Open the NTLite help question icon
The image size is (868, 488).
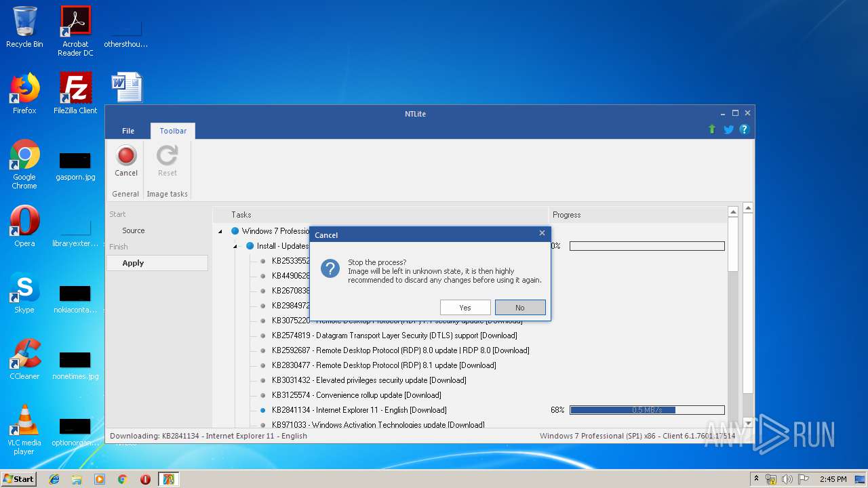[744, 129]
